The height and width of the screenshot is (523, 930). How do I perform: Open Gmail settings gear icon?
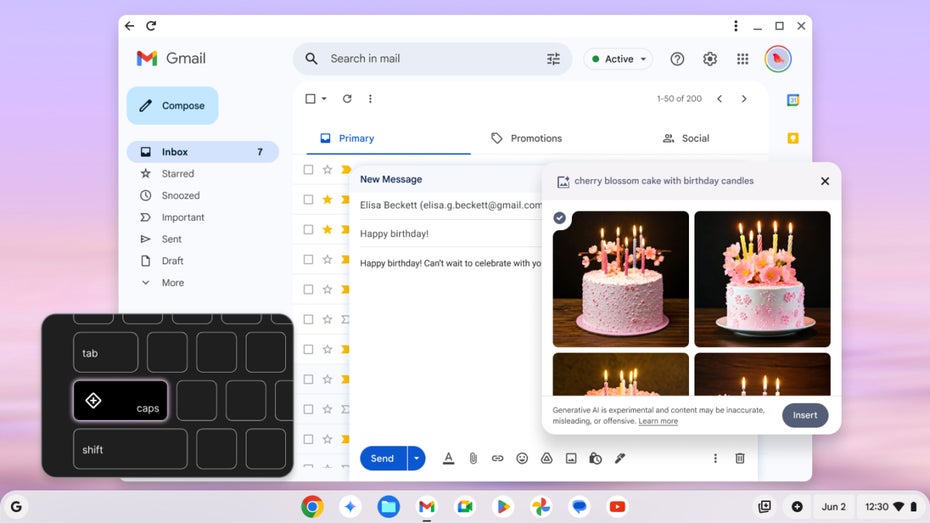(x=710, y=59)
